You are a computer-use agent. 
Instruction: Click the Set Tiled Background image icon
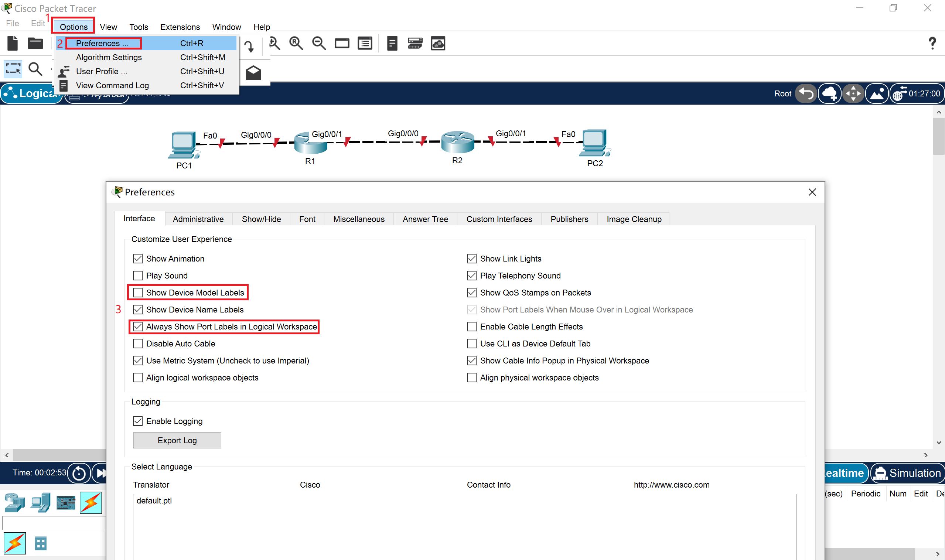coord(877,93)
